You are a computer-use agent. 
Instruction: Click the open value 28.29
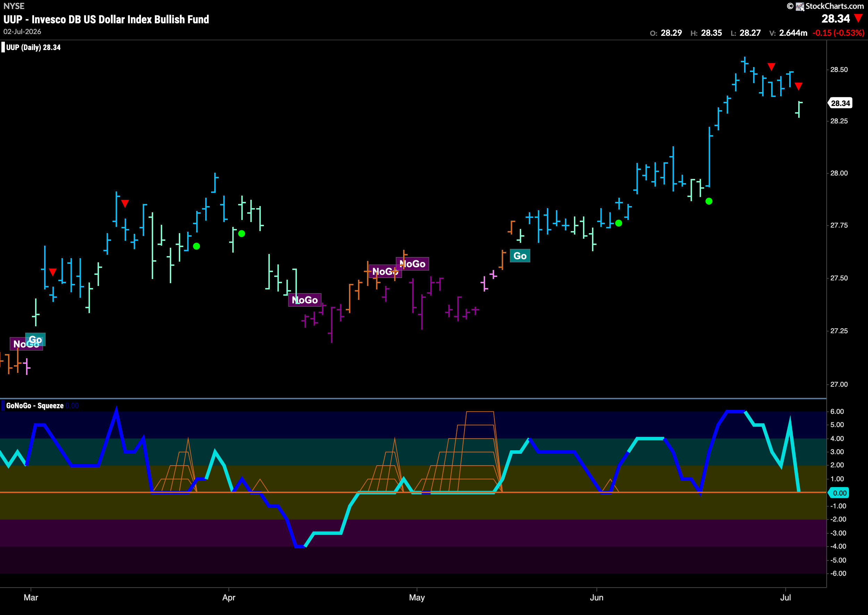coord(671,33)
